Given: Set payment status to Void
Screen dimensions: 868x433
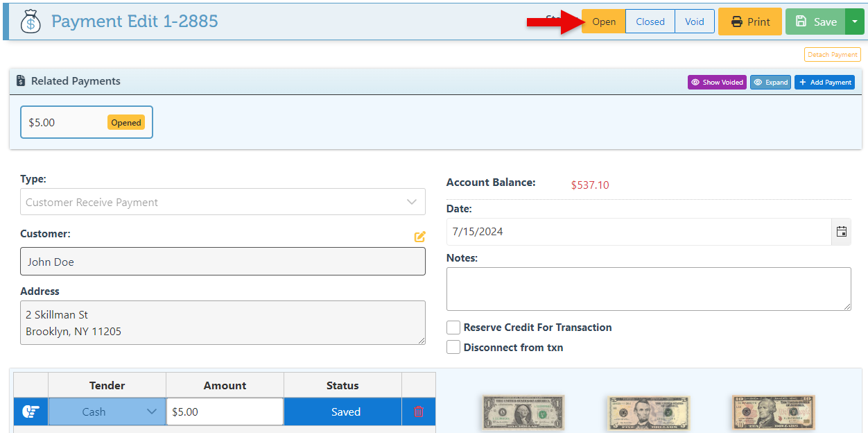Looking at the screenshot, I should tap(694, 22).
